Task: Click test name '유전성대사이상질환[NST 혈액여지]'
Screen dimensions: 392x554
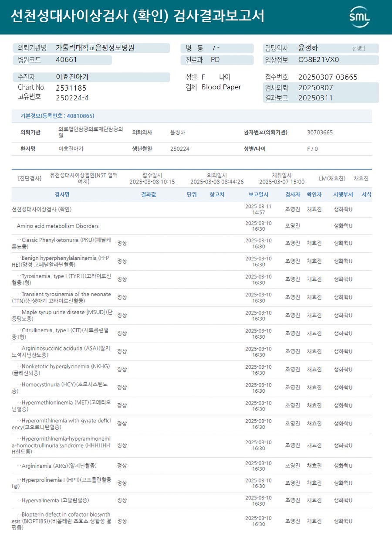Action: pyautogui.click(x=84, y=178)
